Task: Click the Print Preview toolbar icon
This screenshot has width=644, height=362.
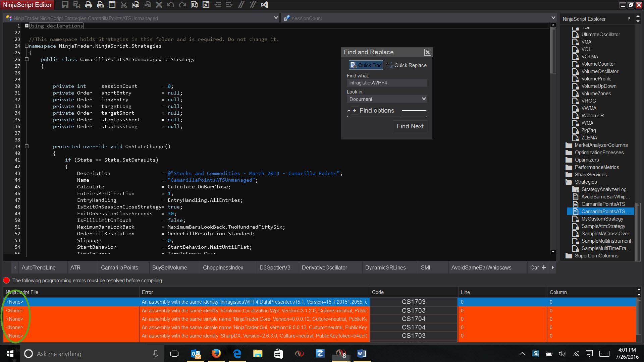Action: [x=100, y=5]
